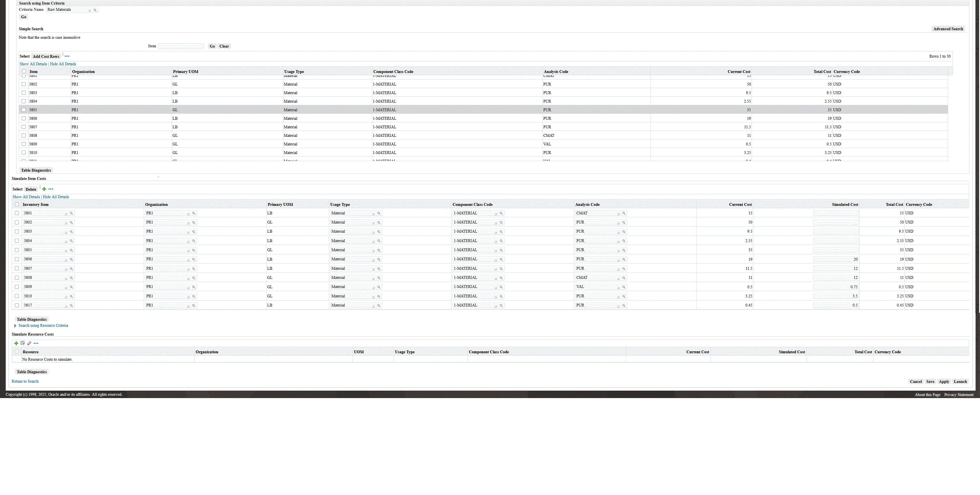Open Usage Type dropdown arrow for item 3802
Screen dimensions: 980x495
(x=373, y=223)
